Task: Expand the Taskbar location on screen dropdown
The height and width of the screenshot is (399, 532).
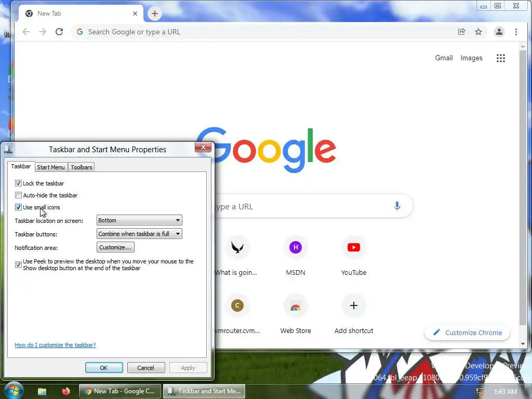Action: [x=139, y=220]
